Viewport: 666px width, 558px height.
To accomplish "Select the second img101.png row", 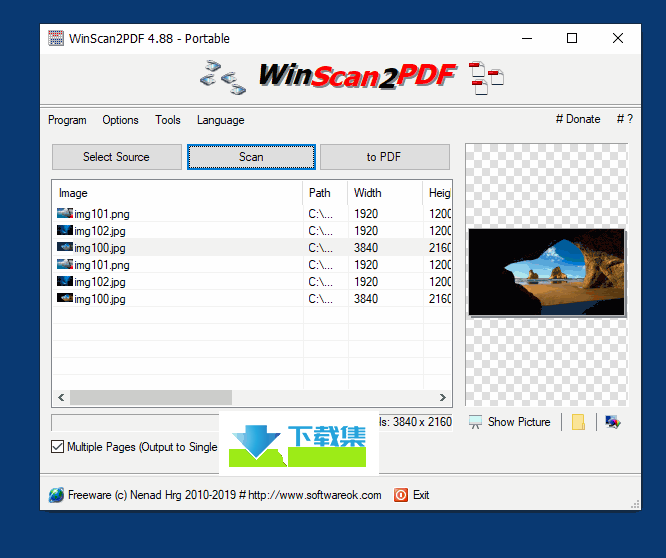I will click(252, 265).
